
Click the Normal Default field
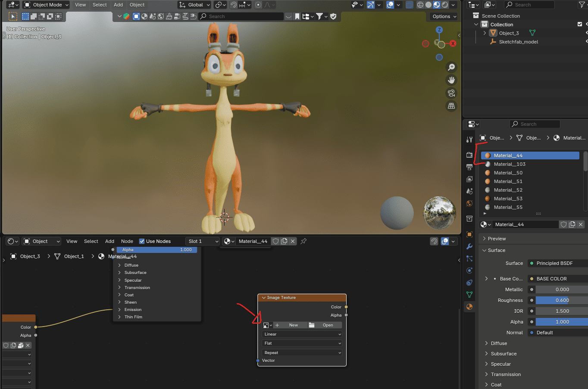pos(558,333)
